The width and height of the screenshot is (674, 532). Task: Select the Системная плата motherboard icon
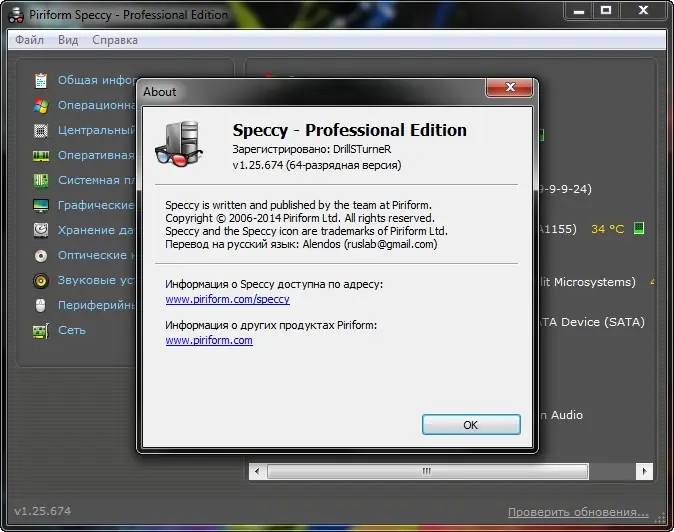click(41, 180)
